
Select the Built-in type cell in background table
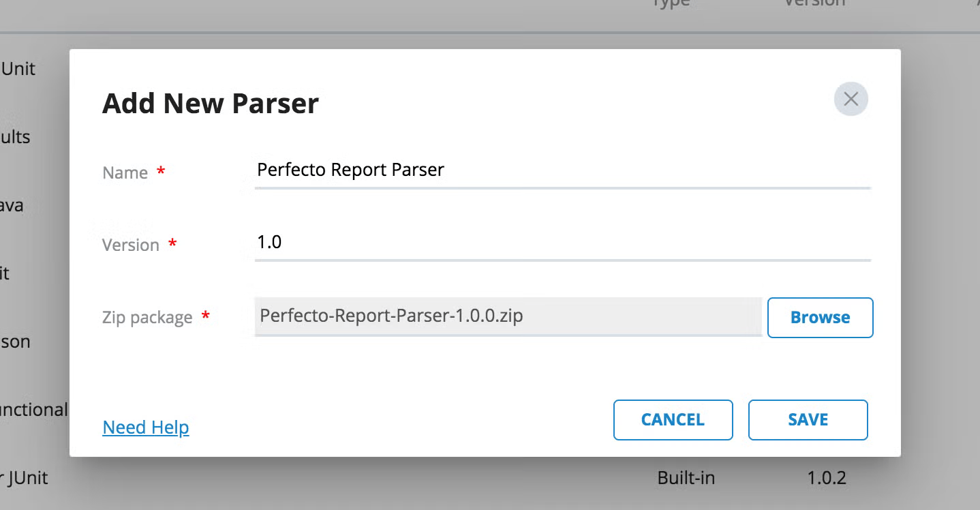(686, 478)
